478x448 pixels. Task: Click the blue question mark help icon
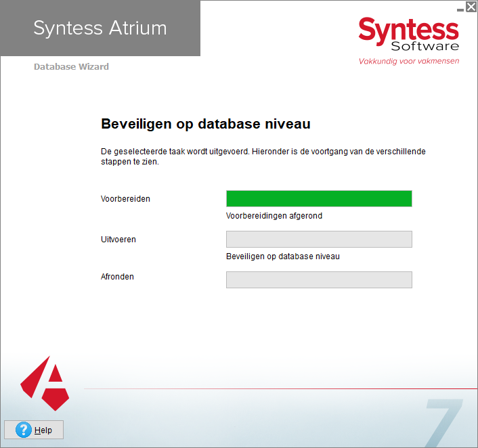[24, 430]
